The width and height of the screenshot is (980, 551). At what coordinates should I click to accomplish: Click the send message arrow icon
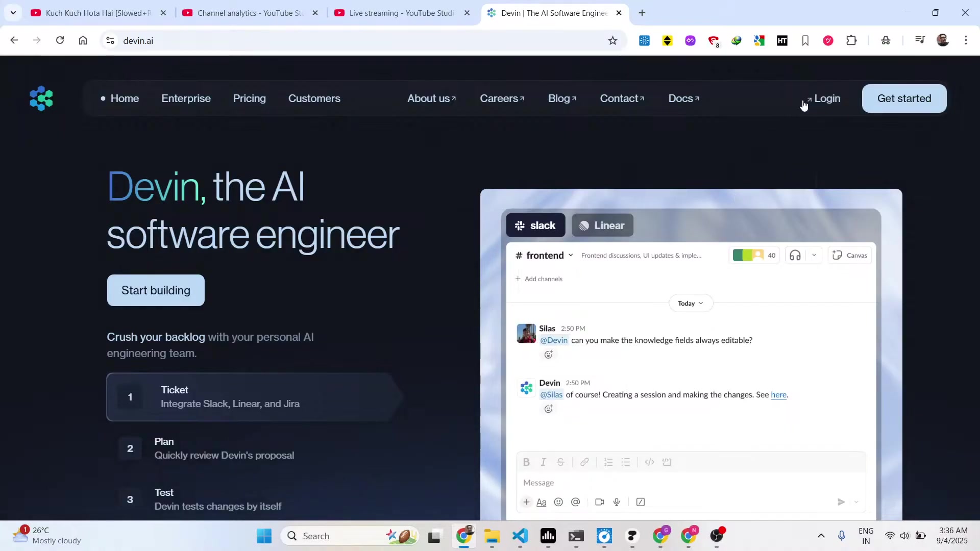(841, 502)
